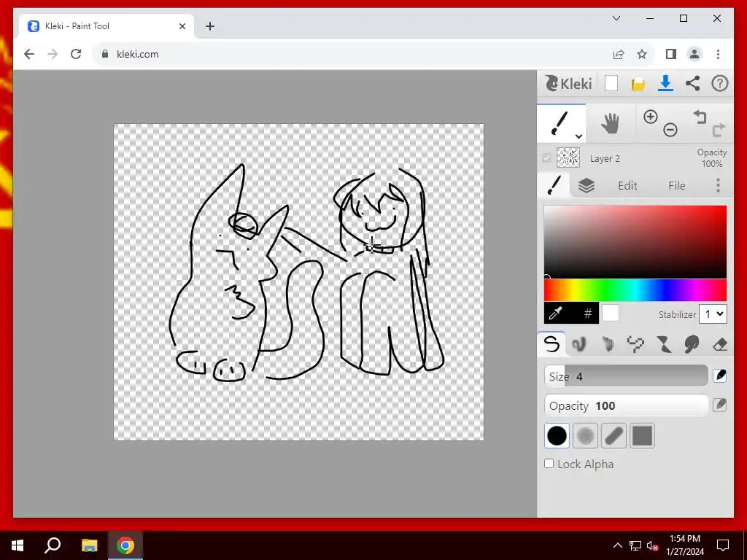Open the Edit tab
Screen dimensions: 747x560
(627, 186)
